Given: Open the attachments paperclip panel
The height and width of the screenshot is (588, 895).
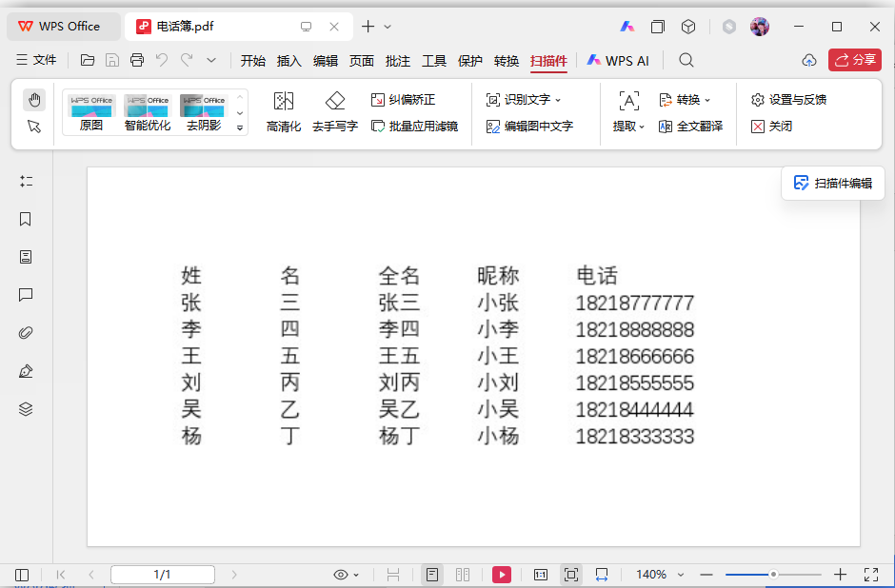Looking at the screenshot, I should point(26,332).
